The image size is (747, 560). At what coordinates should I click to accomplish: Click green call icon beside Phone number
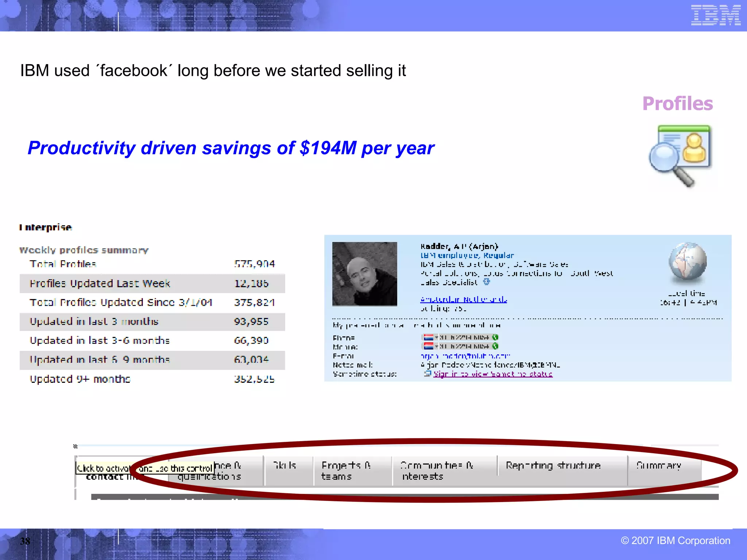click(x=495, y=337)
